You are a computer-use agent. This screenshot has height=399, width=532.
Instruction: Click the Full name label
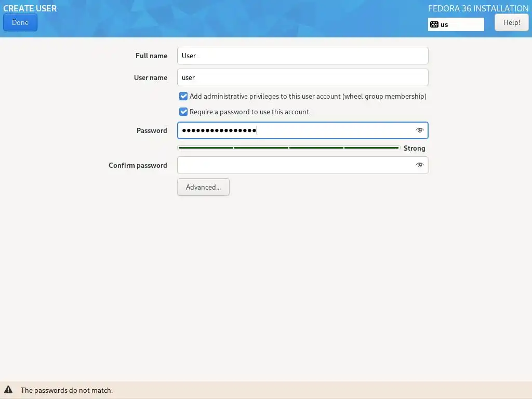click(151, 56)
